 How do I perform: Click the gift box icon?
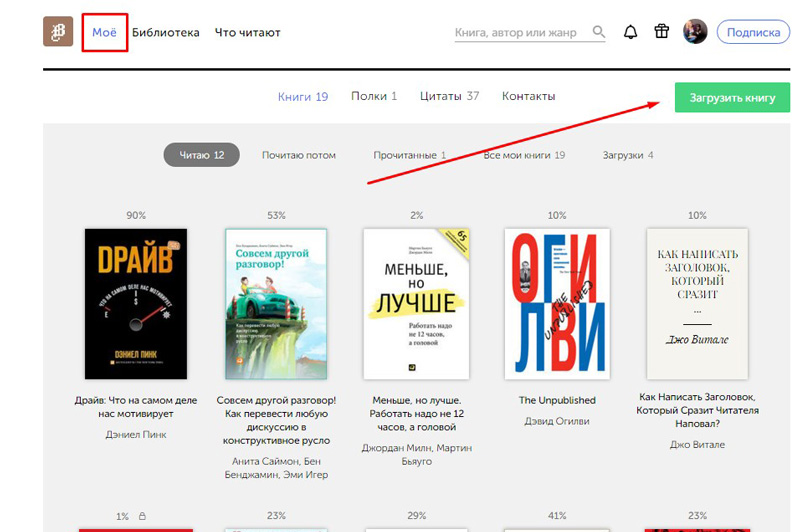(662, 31)
